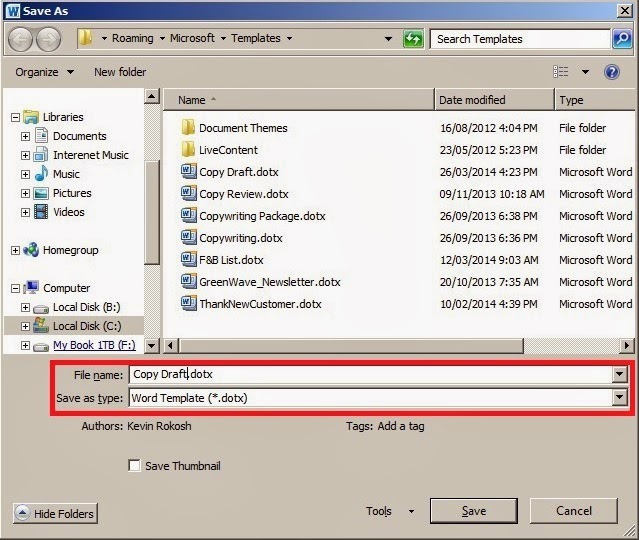Click the Back navigation arrow button

(20, 39)
